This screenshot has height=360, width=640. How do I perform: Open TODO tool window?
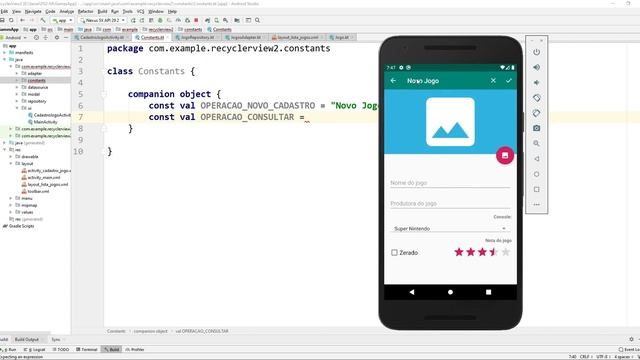(x=61, y=349)
